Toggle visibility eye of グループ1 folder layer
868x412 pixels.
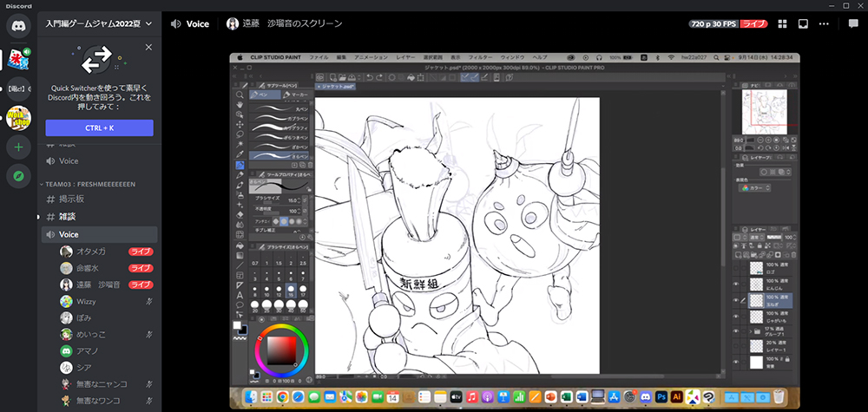tap(736, 331)
